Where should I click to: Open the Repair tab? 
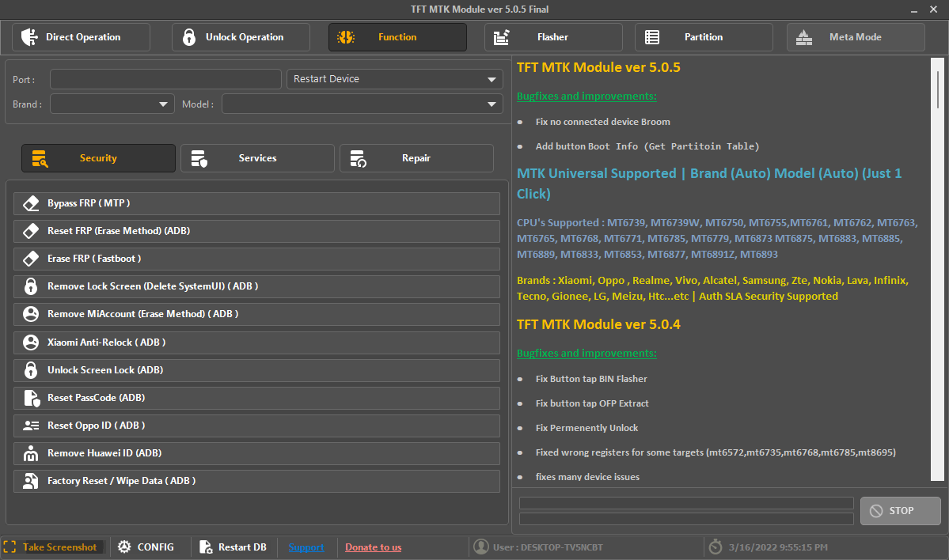coord(416,158)
